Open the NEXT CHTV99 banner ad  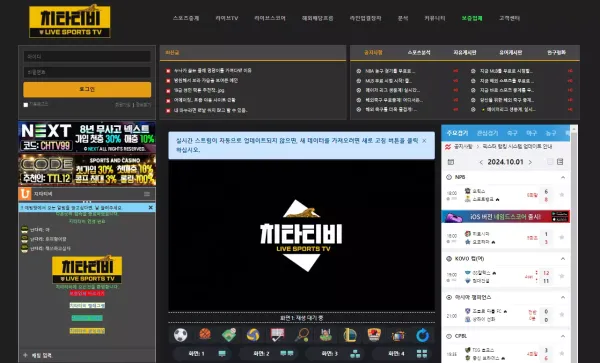(87, 137)
